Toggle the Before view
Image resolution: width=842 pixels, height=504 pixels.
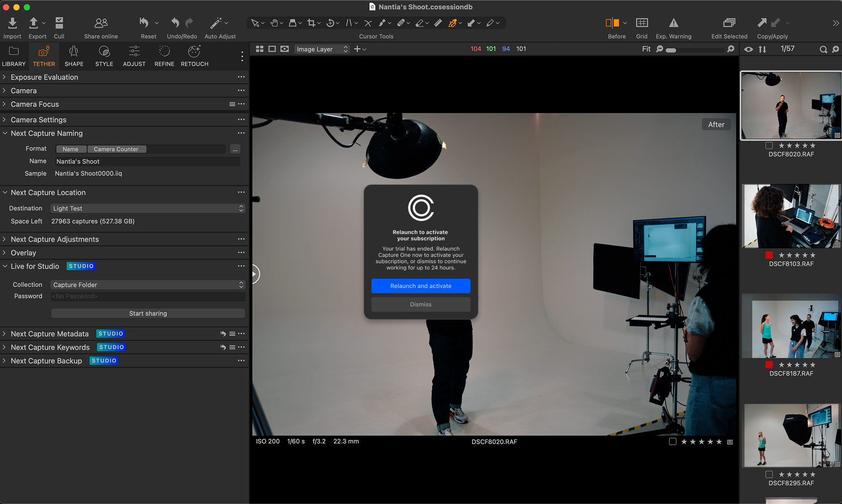(x=612, y=23)
